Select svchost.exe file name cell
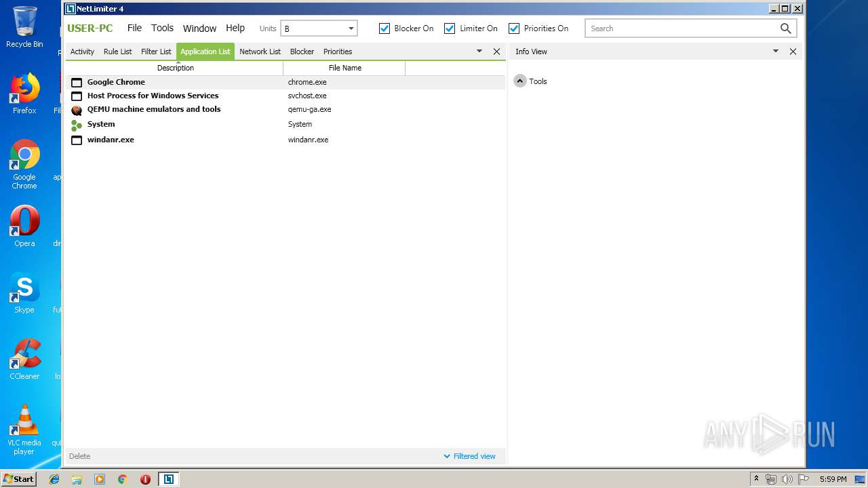The width and height of the screenshot is (868, 488). tap(307, 96)
